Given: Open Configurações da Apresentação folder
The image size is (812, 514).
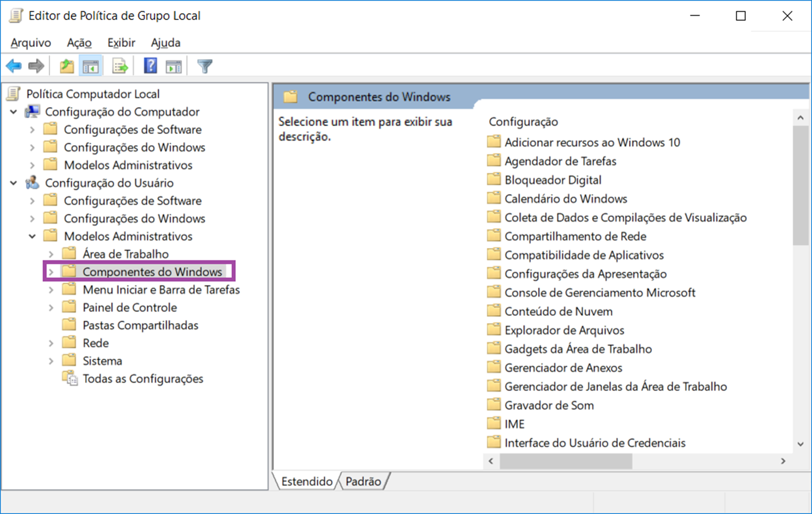Looking at the screenshot, I should point(585,274).
